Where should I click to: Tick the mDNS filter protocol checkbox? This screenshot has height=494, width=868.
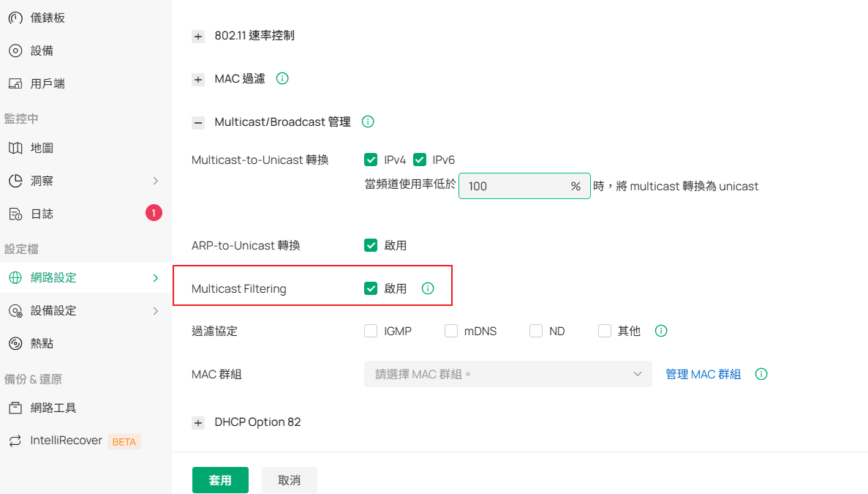point(451,331)
